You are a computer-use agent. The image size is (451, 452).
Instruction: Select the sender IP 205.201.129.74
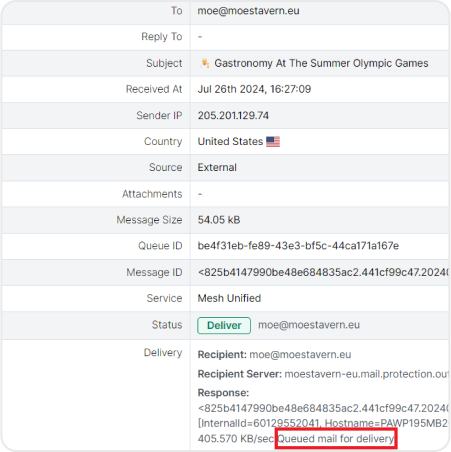coord(233,115)
